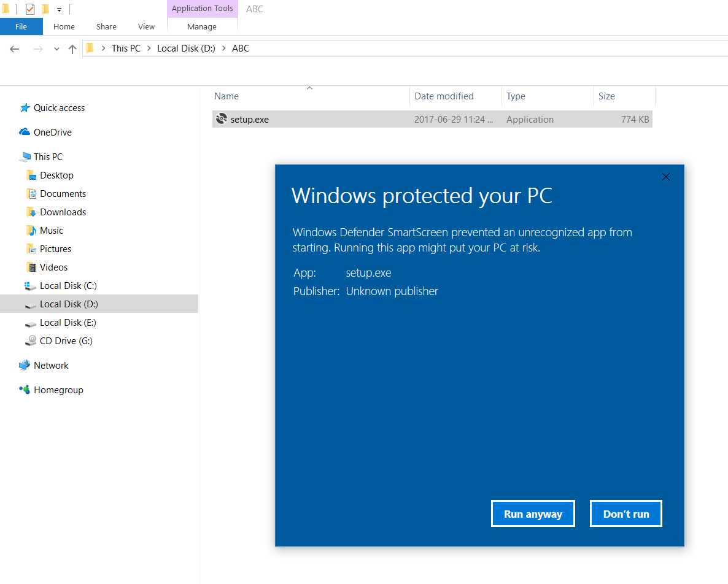Switch to the Home ribbon tab

click(64, 26)
